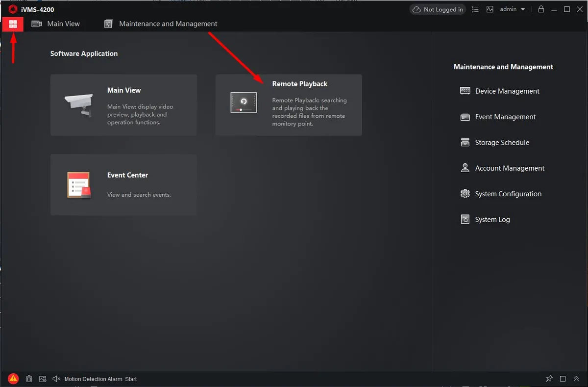588x387 pixels.
Task: Click the Maintenance and Management tab icon
Action: pyautogui.click(x=109, y=24)
